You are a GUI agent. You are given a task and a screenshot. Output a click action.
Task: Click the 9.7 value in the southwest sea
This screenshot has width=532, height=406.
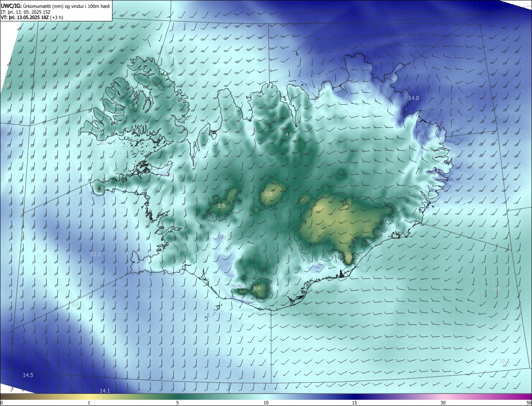[x=75, y=304]
